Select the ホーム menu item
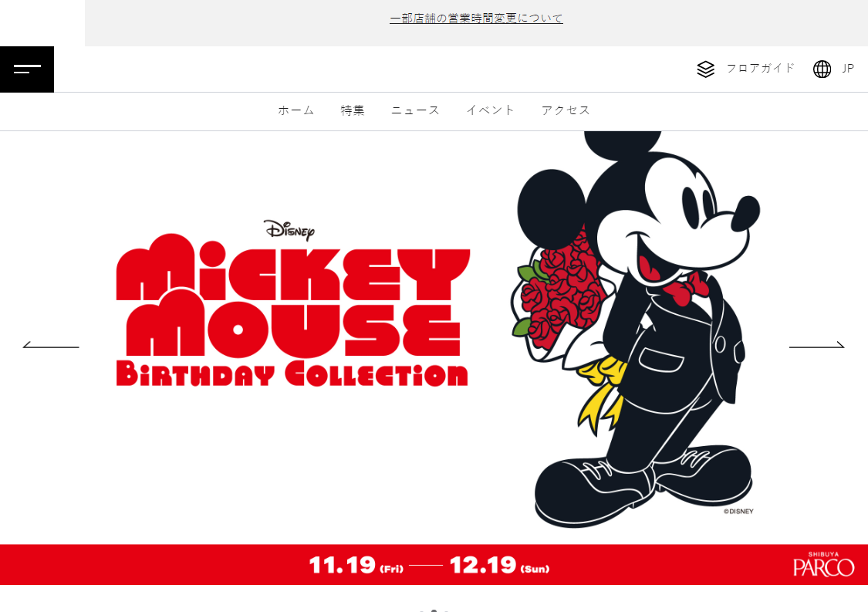This screenshot has width=868, height=612. point(296,110)
